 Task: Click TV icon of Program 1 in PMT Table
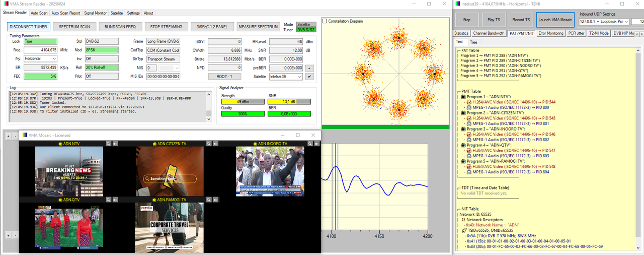coord(463,97)
